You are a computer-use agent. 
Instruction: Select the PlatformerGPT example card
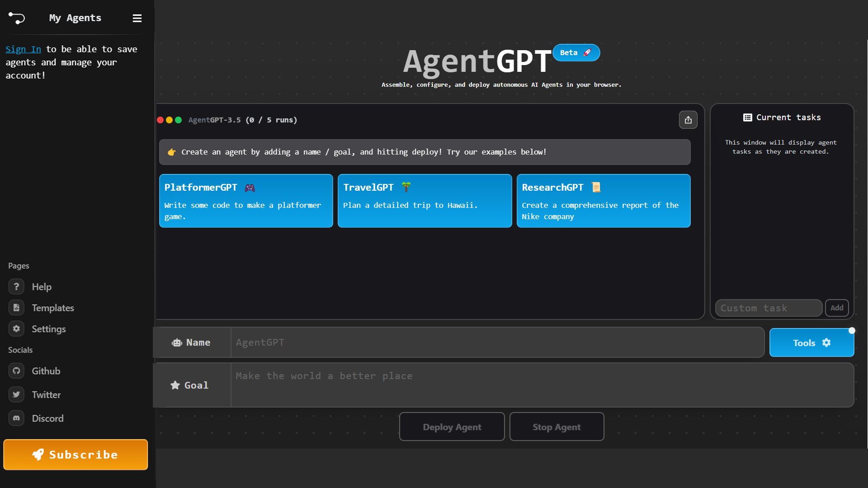pos(246,201)
